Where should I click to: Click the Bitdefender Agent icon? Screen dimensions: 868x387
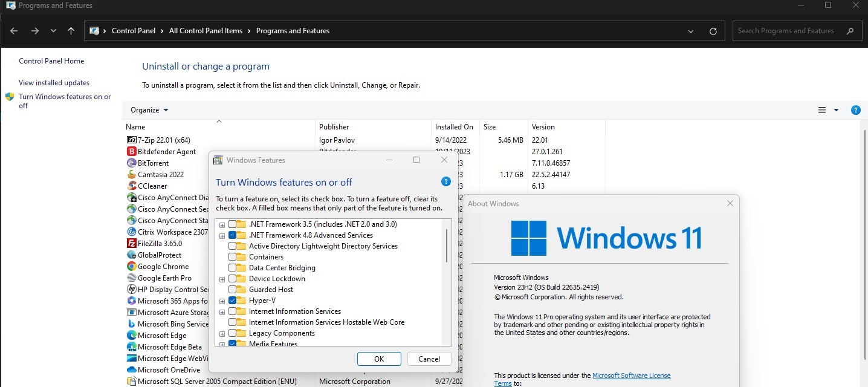point(132,152)
